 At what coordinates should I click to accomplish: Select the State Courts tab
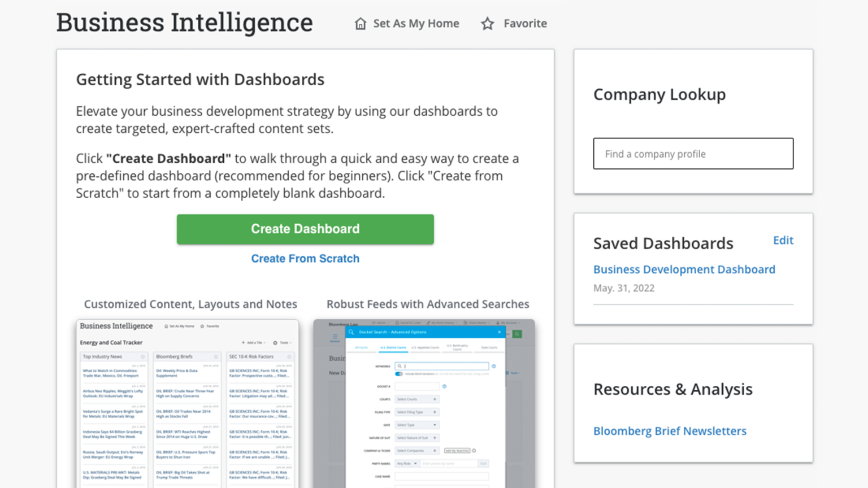[x=489, y=347]
